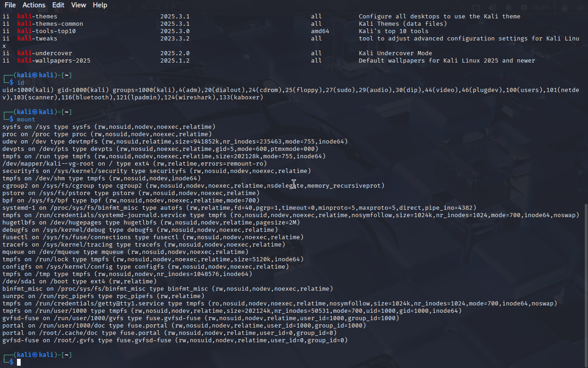
Task: Click 'amd64' architecture value
Action: (320, 31)
